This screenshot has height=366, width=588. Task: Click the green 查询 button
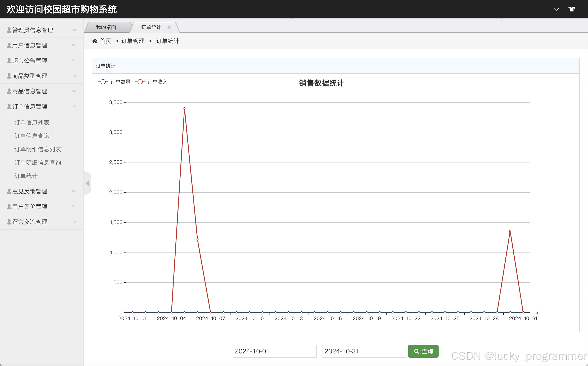423,351
